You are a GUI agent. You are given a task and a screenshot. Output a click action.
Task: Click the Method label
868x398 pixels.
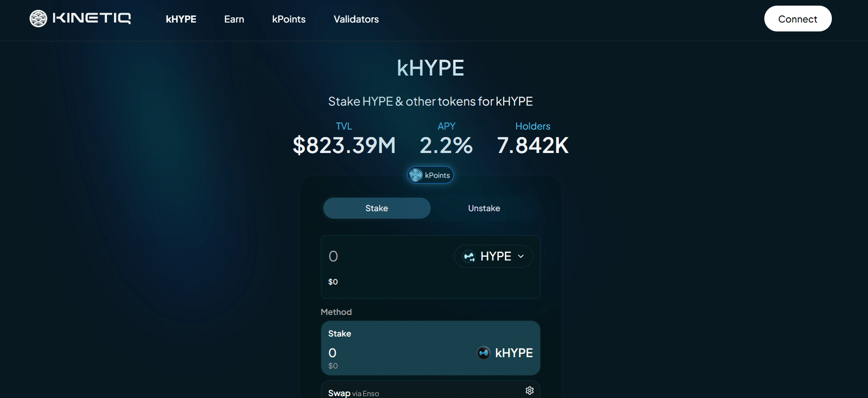(336, 312)
